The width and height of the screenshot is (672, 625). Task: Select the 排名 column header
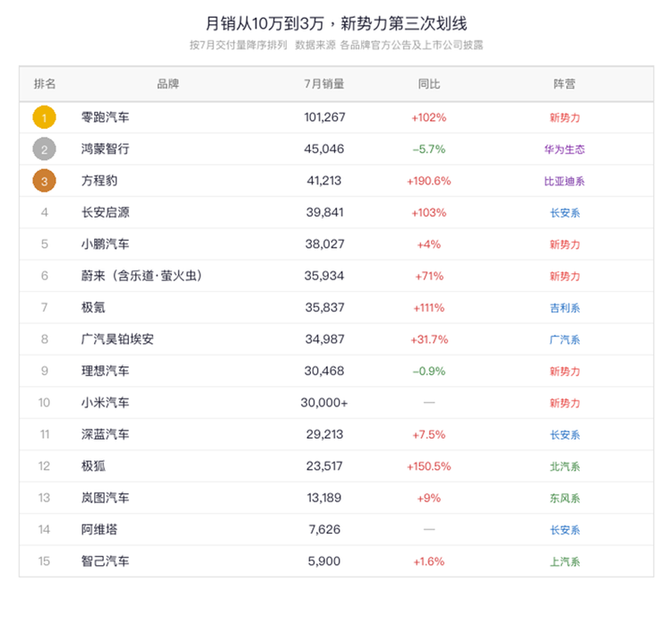click(x=45, y=83)
